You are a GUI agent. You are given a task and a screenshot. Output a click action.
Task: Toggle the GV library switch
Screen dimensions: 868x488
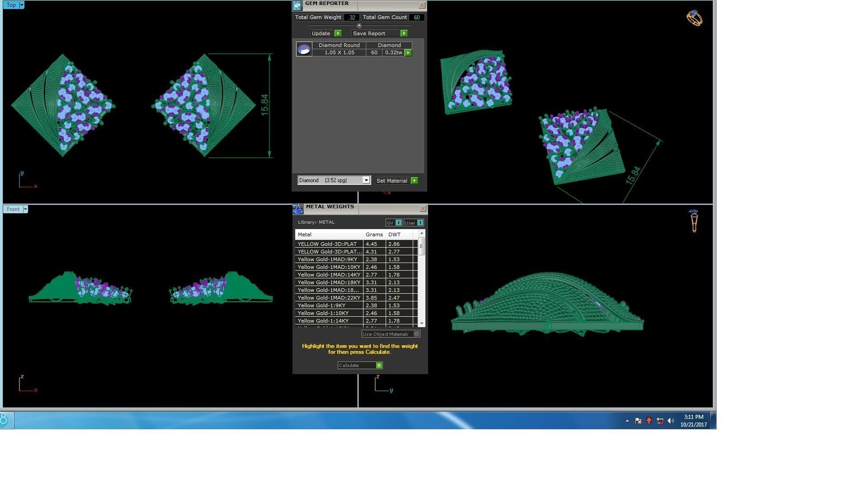(x=398, y=223)
